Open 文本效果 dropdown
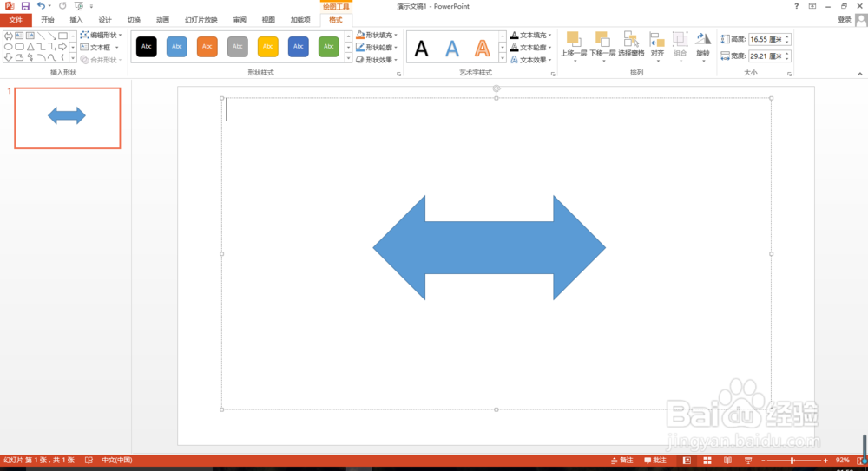This screenshot has width=868, height=471. tap(531, 60)
